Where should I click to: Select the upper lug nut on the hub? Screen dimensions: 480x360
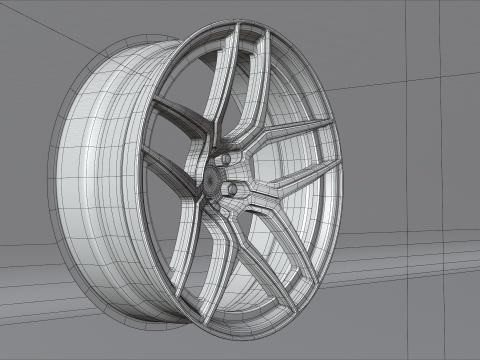(x=226, y=159)
